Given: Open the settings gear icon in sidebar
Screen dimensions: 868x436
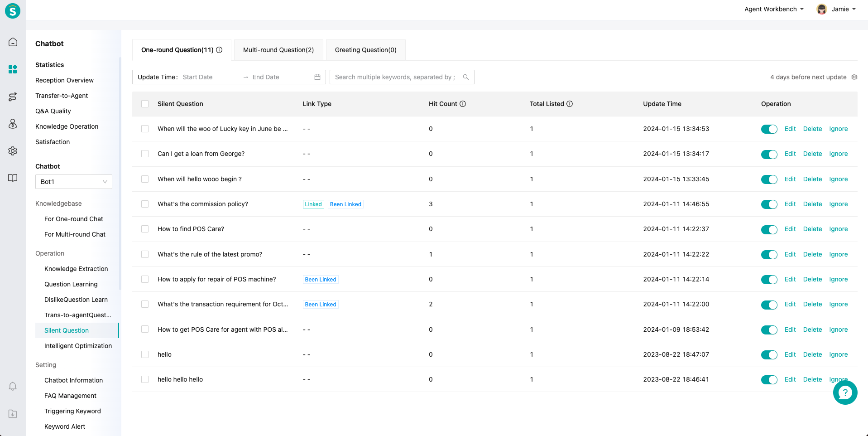Looking at the screenshot, I should click(13, 151).
